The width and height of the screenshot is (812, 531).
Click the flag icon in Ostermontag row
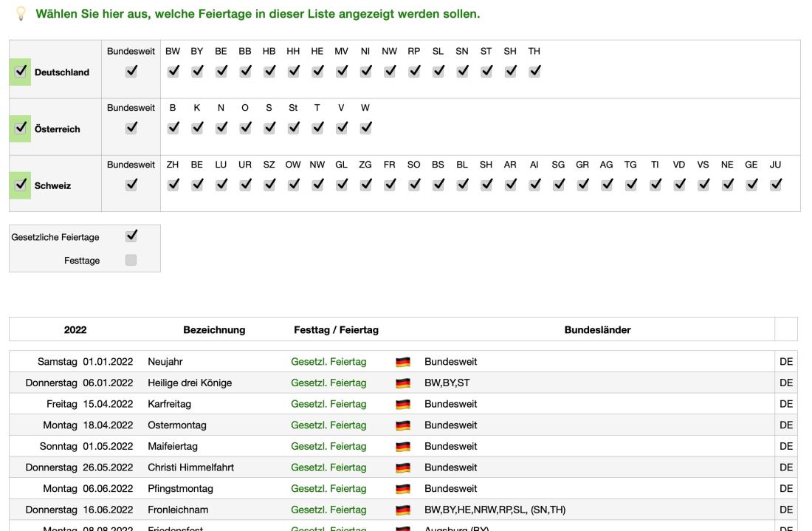point(402,425)
